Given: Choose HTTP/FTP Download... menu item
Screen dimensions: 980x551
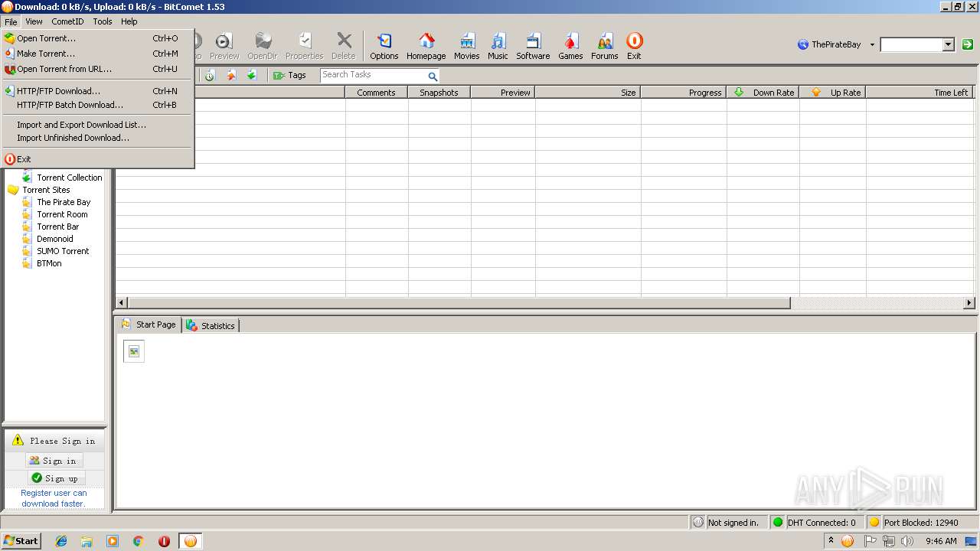Looking at the screenshot, I should 97,91.
